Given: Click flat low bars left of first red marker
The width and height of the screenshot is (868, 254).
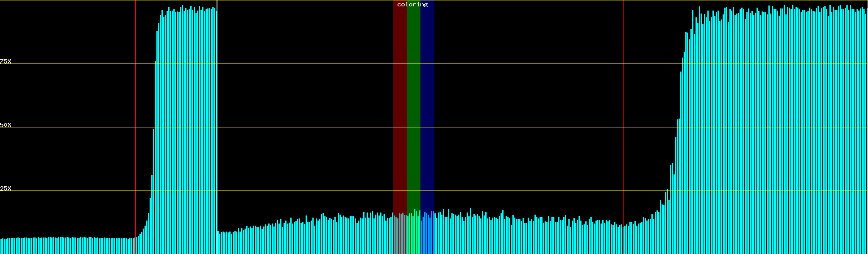Looking at the screenshot, I should [x=68, y=246].
